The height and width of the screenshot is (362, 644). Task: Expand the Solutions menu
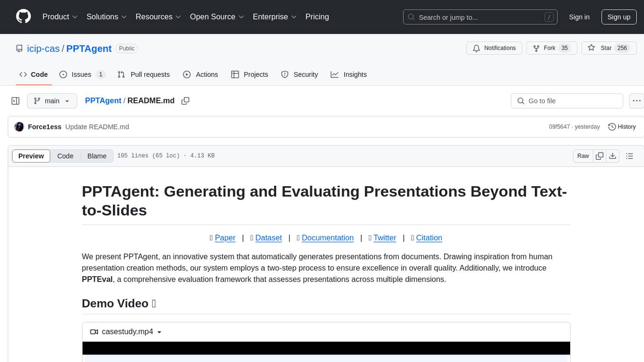[x=107, y=17]
